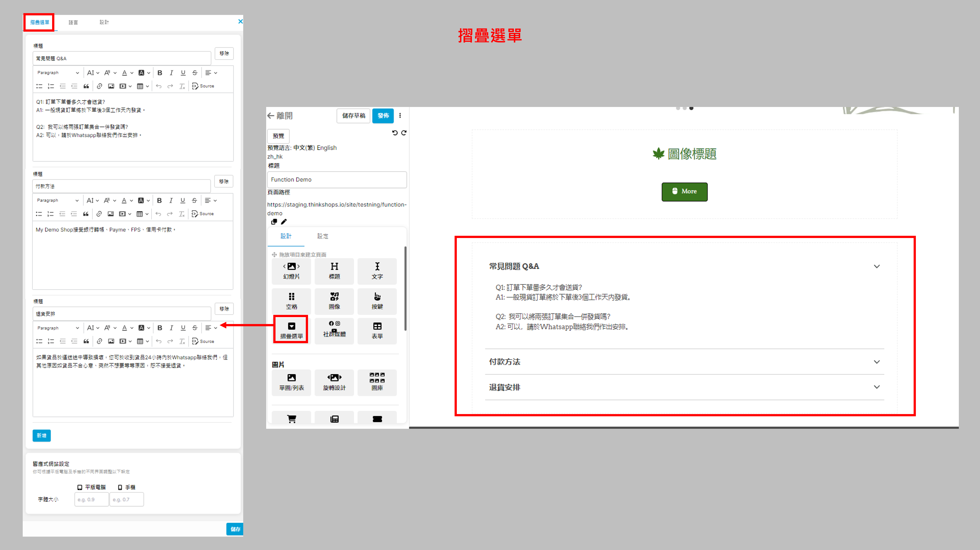Collapse the 常見問題 Q&A accordion chevron

(876, 267)
